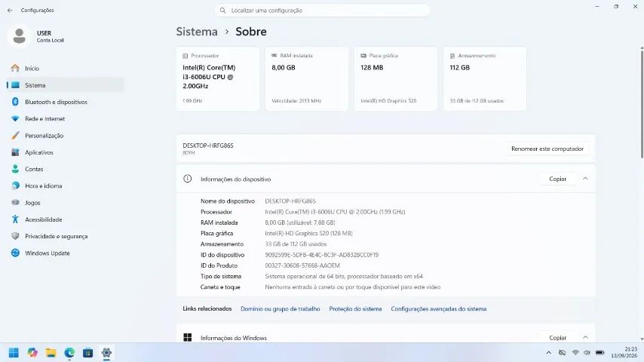Click the Acessibilidade figure icon
Screen dimensions: 644x362
[15, 219]
